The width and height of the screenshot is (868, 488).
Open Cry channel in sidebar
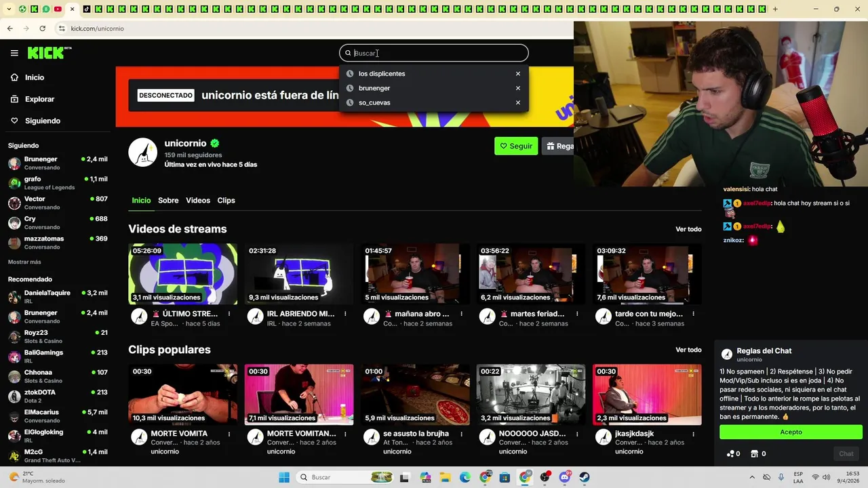pyautogui.click(x=58, y=223)
